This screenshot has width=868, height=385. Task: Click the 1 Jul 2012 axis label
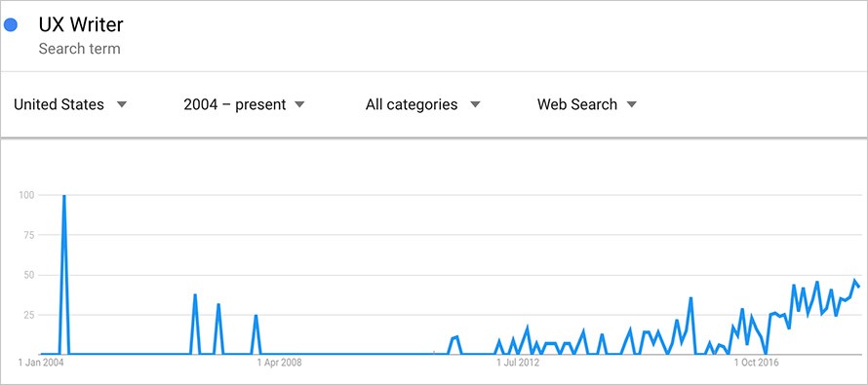pyautogui.click(x=518, y=363)
